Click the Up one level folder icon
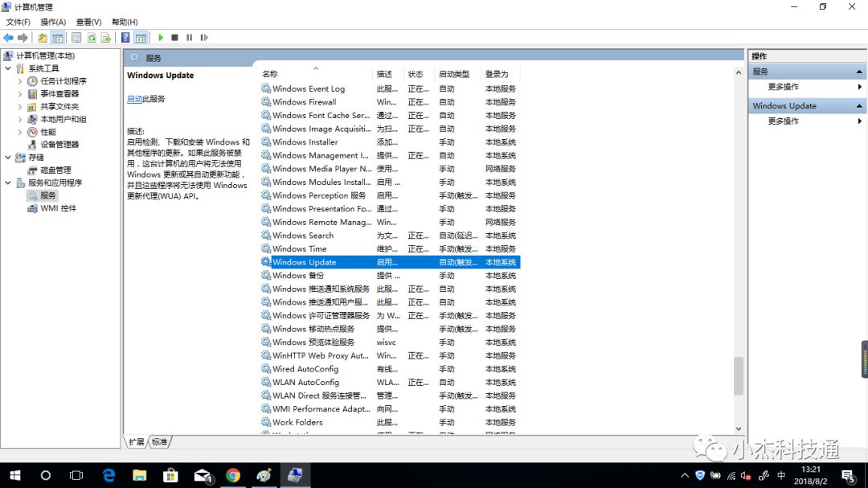868x488 pixels. tap(42, 38)
